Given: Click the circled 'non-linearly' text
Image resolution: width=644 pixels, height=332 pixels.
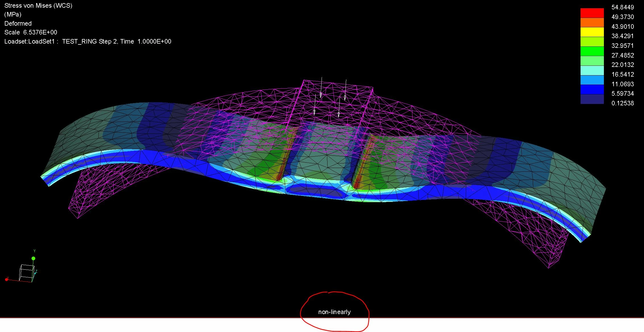Looking at the screenshot, I should click(334, 312).
